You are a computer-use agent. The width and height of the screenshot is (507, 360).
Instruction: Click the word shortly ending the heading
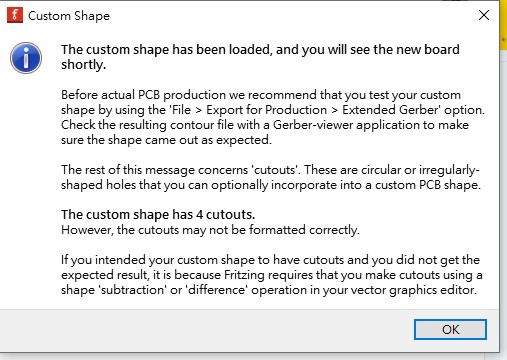click(83, 65)
